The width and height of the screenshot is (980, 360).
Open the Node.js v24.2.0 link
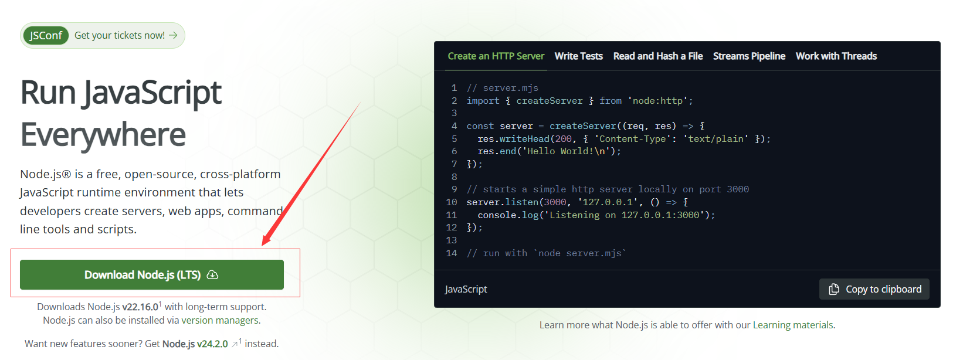tap(195, 344)
